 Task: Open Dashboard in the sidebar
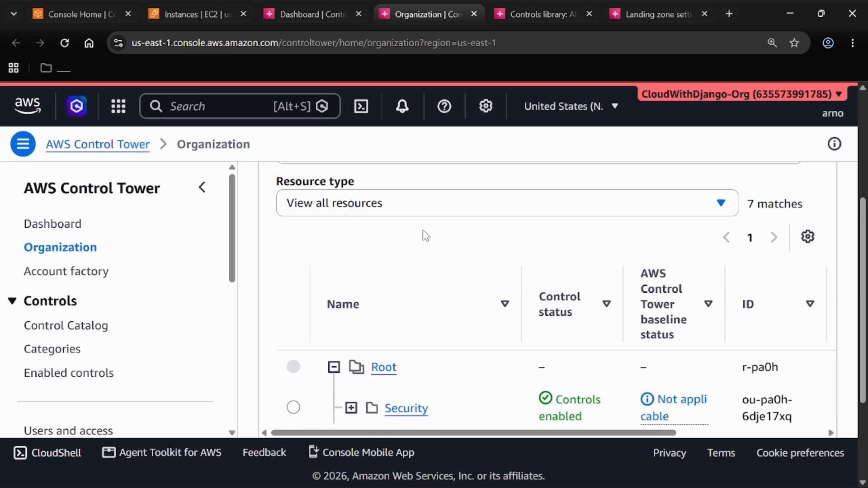click(52, 224)
